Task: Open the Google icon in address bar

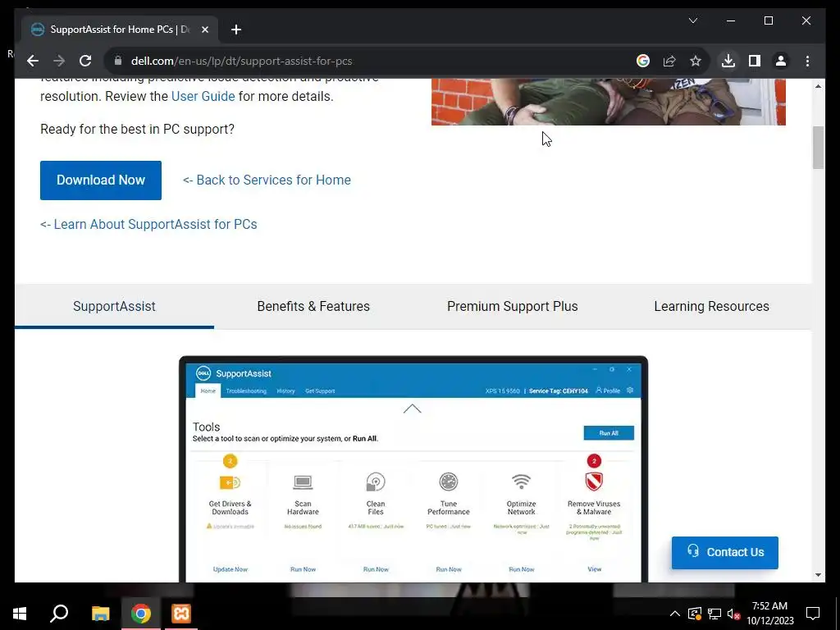Action: [643, 61]
